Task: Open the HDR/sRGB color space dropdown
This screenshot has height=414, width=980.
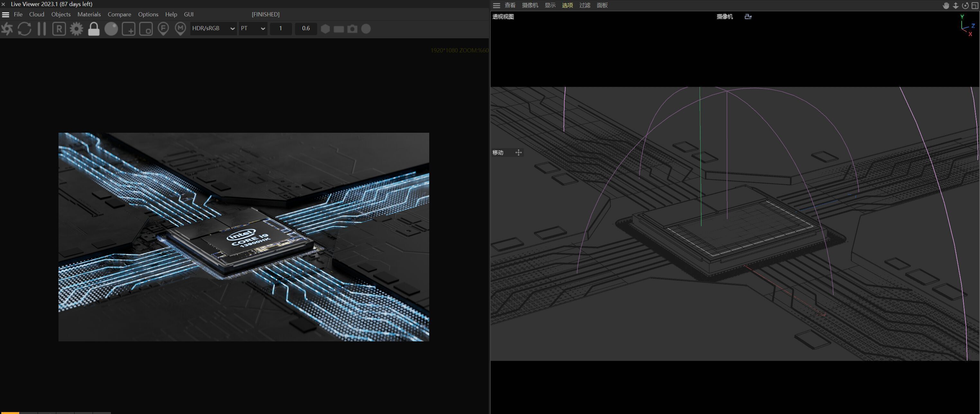Action: pyautogui.click(x=213, y=29)
